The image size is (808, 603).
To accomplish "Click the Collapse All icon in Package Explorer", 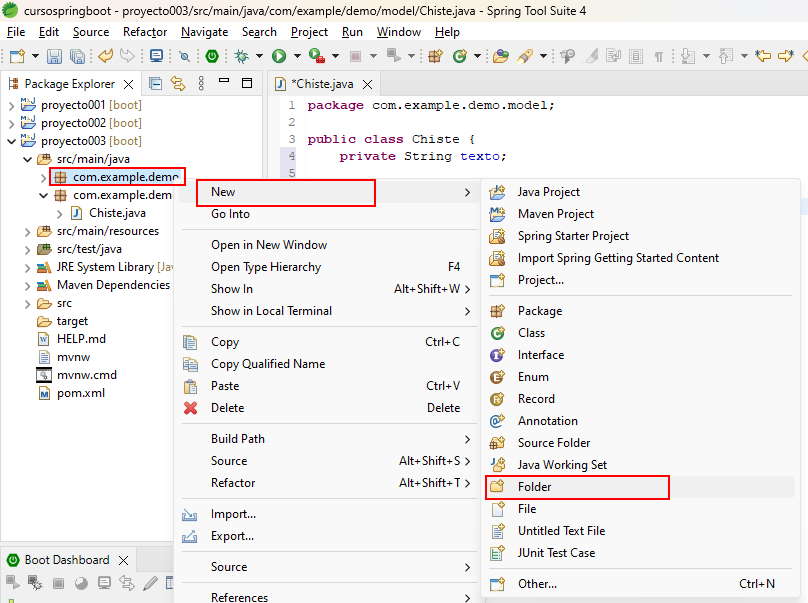I will (155, 83).
